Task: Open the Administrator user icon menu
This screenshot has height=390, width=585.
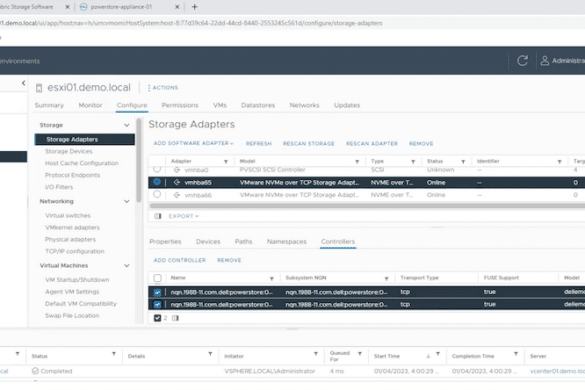Action: (x=545, y=61)
